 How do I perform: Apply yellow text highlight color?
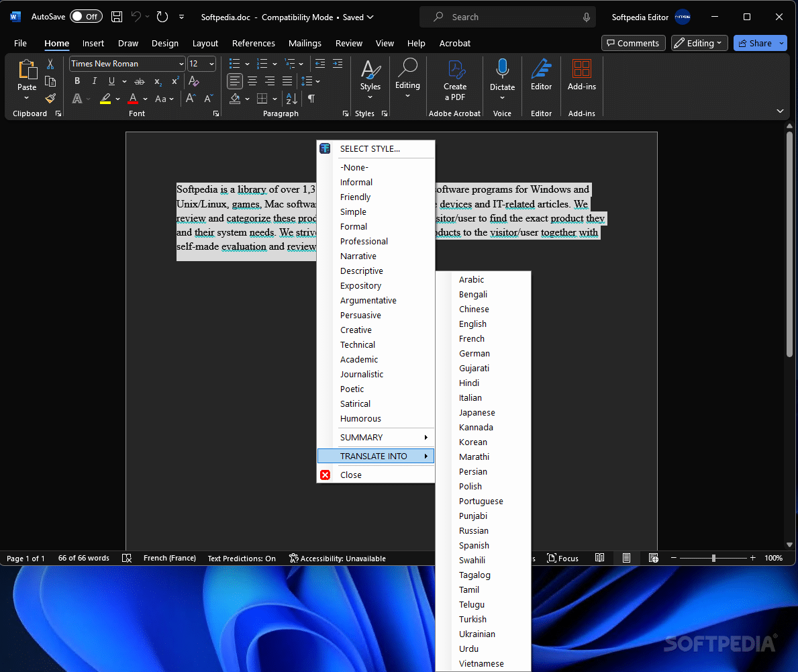tap(105, 98)
